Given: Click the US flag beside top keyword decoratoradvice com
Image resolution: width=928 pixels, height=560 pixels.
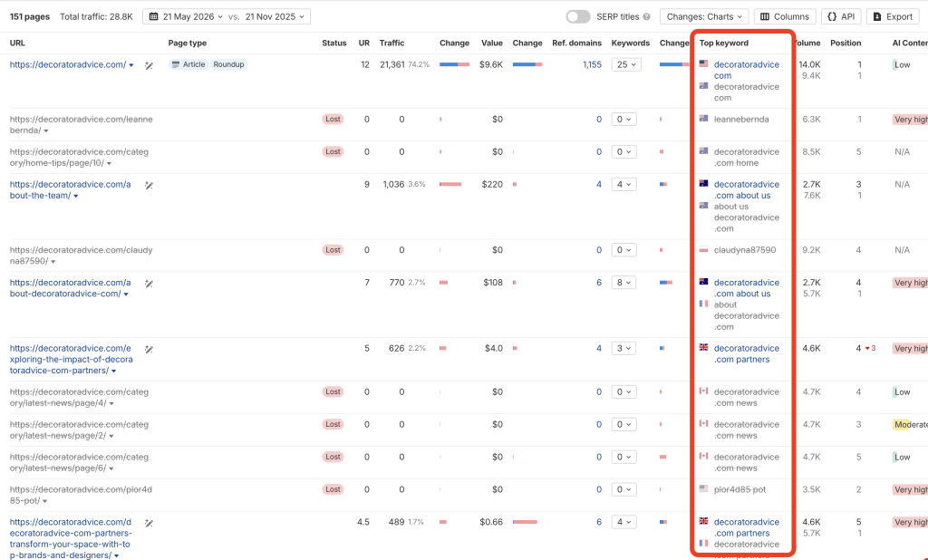Looking at the screenshot, I should [703, 63].
